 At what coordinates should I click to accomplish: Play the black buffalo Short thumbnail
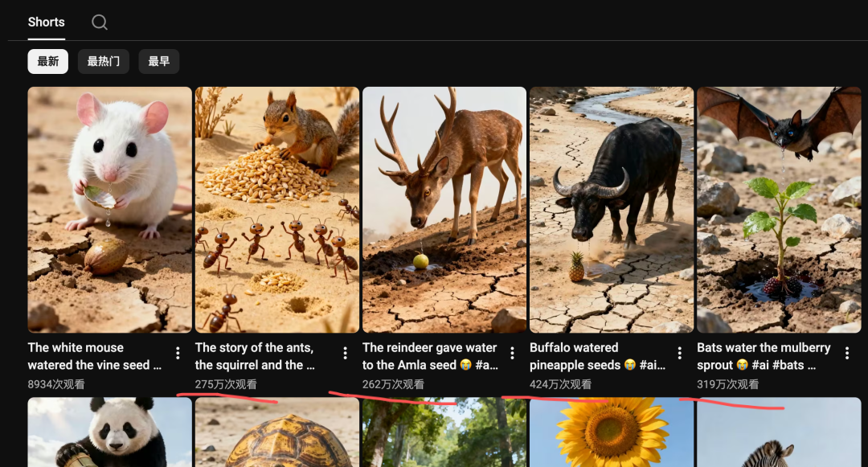click(x=612, y=210)
